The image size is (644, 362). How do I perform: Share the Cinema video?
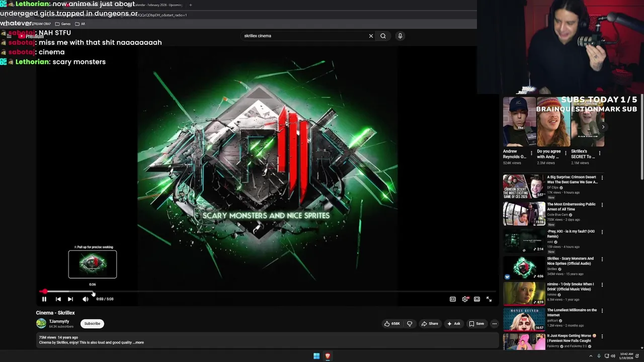click(430, 324)
